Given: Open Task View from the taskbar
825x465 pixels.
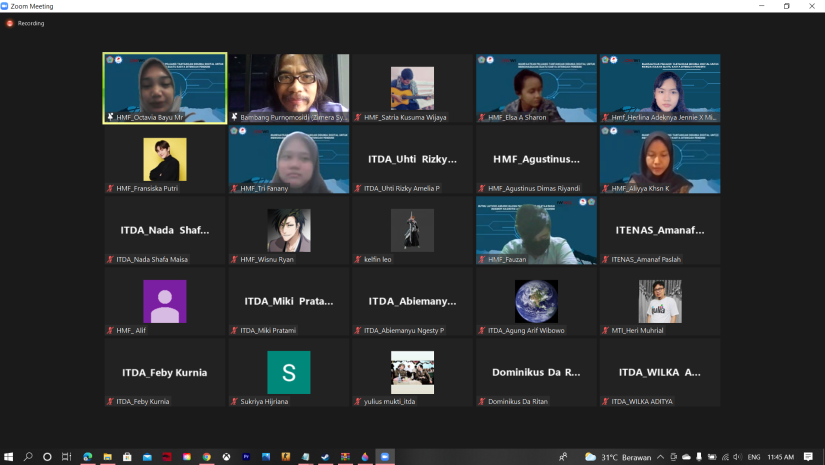Looking at the screenshot, I should click(67, 456).
